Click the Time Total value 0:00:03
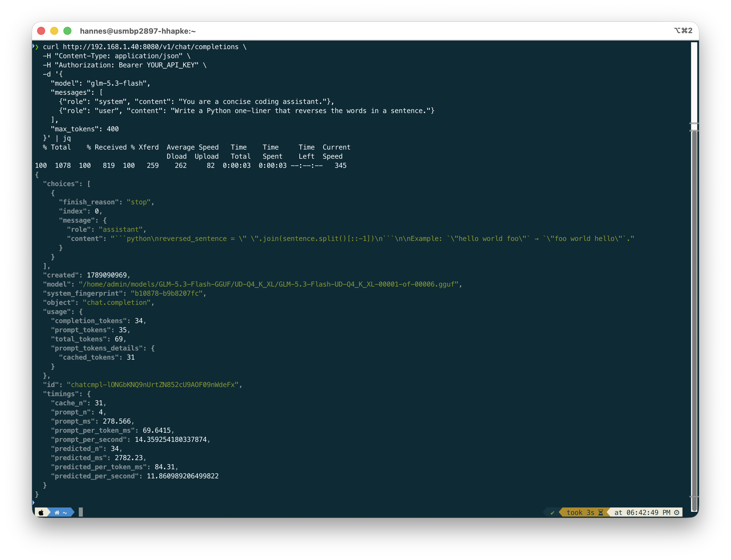Image resolution: width=731 pixels, height=560 pixels. coord(237,166)
